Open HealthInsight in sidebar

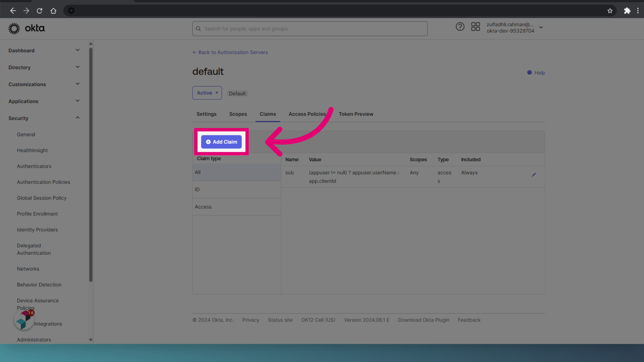coord(32,150)
